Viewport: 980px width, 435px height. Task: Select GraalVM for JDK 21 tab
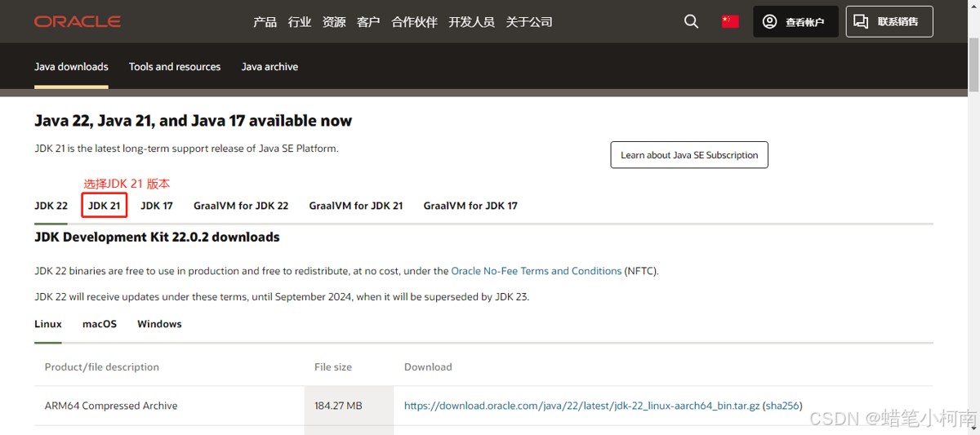(356, 206)
